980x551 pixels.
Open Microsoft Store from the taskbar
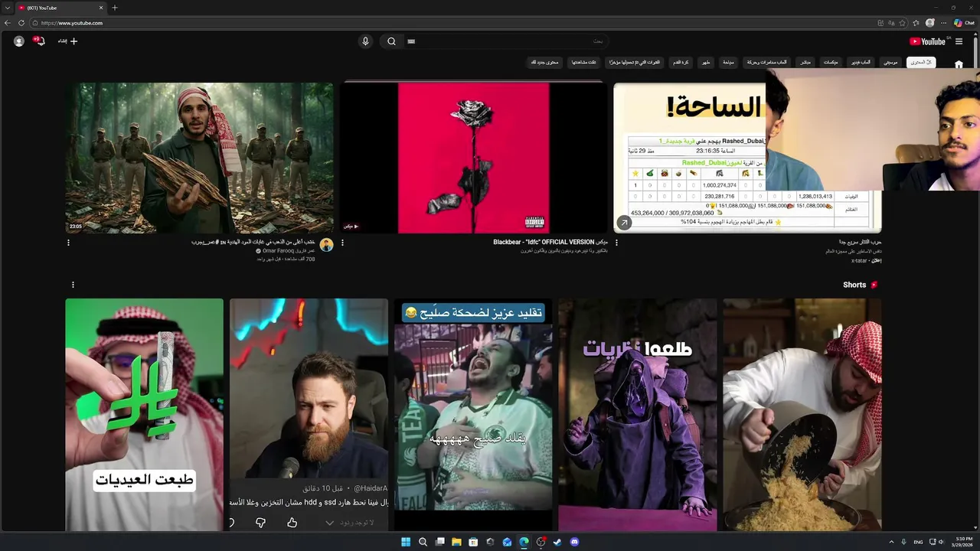pyautogui.click(x=473, y=542)
